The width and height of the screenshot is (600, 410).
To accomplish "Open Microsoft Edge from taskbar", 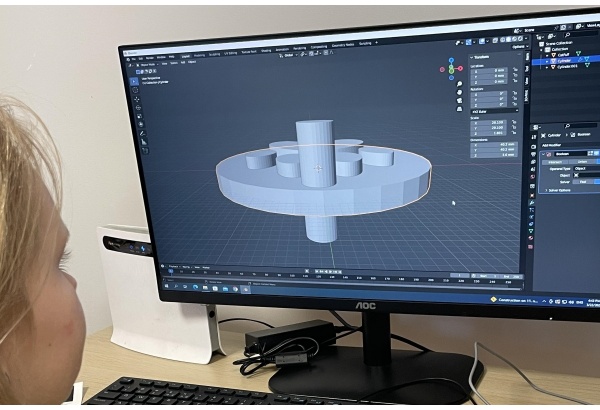I will tap(196, 287).
